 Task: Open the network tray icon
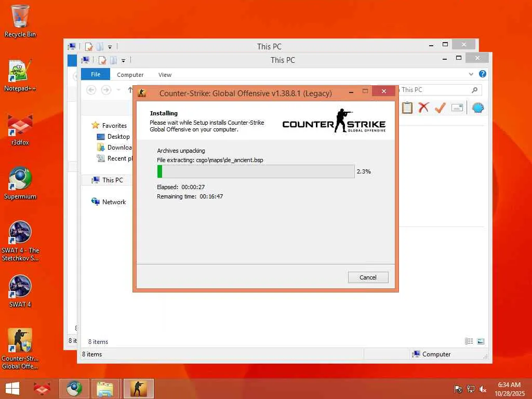tap(470, 389)
